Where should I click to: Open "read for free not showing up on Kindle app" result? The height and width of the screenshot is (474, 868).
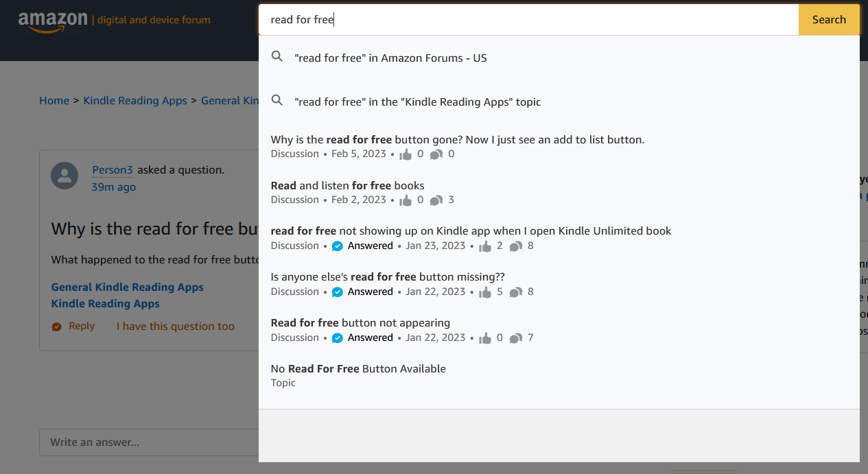click(x=471, y=230)
